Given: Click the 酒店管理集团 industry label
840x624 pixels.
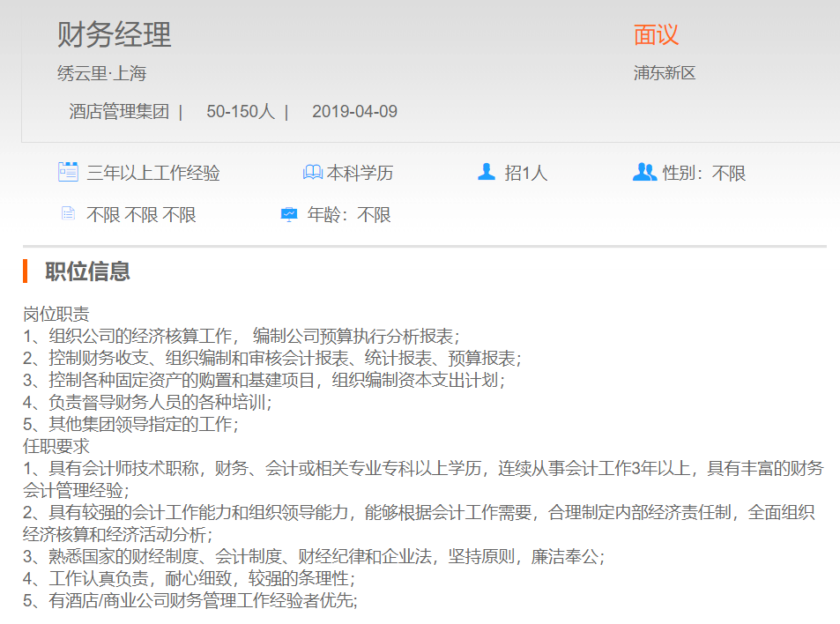Looking at the screenshot, I should tap(119, 112).
